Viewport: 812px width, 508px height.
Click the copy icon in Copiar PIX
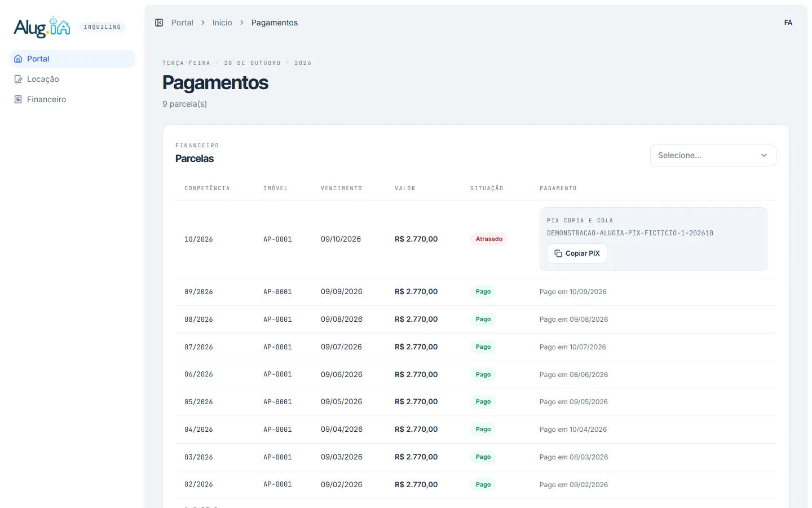(x=558, y=253)
